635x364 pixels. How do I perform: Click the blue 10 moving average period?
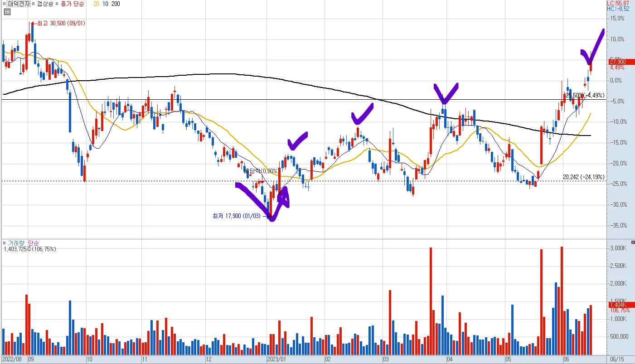pos(105,4)
